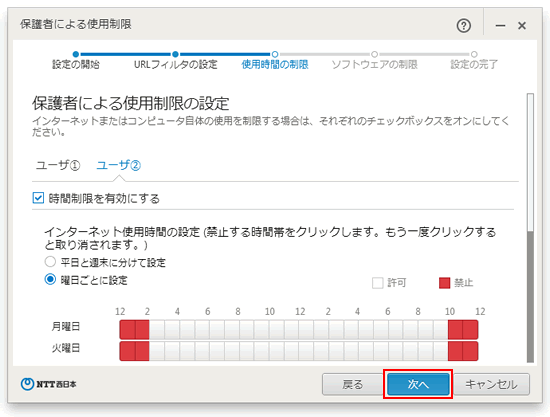The width and height of the screenshot is (550, 417).
Task: Proceed with the 次へ button
Action: click(x=418, y=384)
